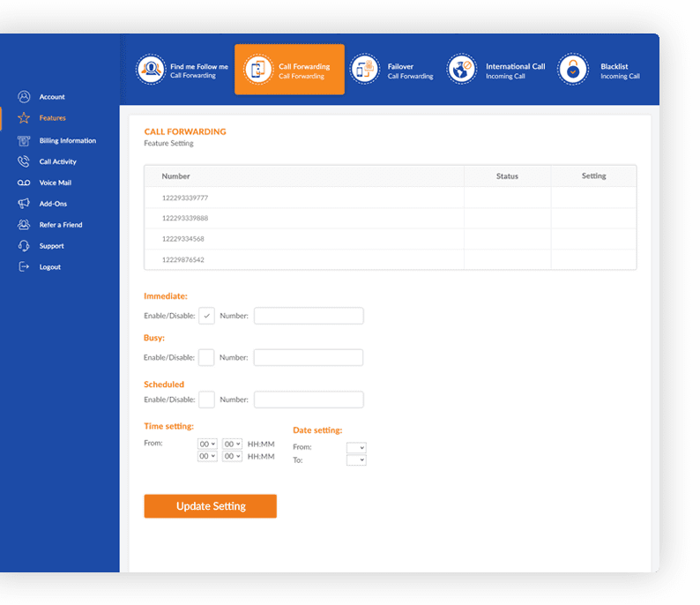Click the Voice Mail icon
The width and height of the screenshot is (700, 605).
pos(24,183)
